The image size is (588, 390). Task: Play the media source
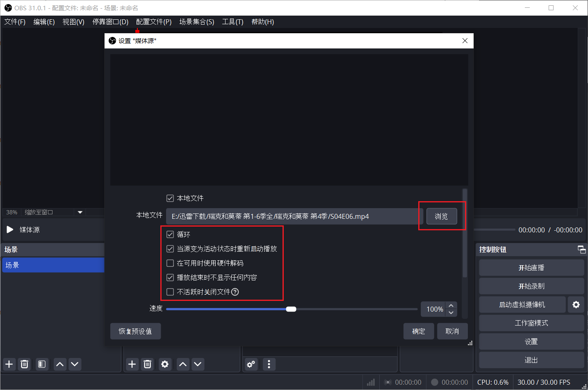click(x=10, y=229)
